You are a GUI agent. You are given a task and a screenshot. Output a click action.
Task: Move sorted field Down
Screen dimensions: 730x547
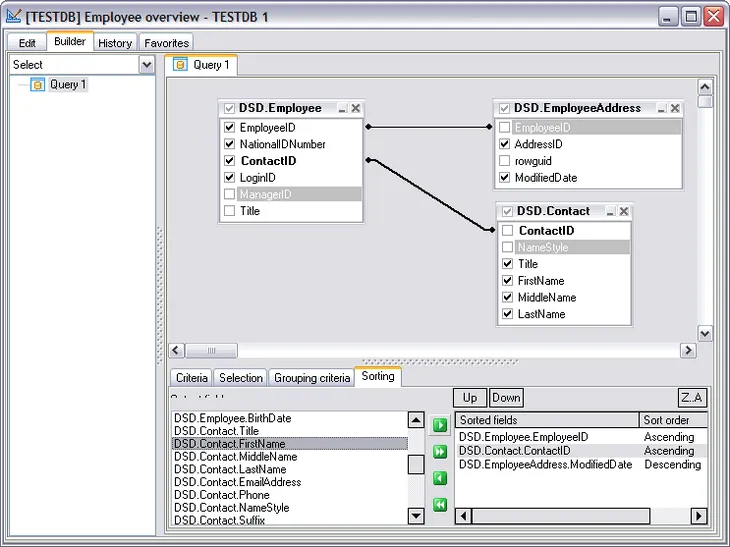tap(506, 398)
